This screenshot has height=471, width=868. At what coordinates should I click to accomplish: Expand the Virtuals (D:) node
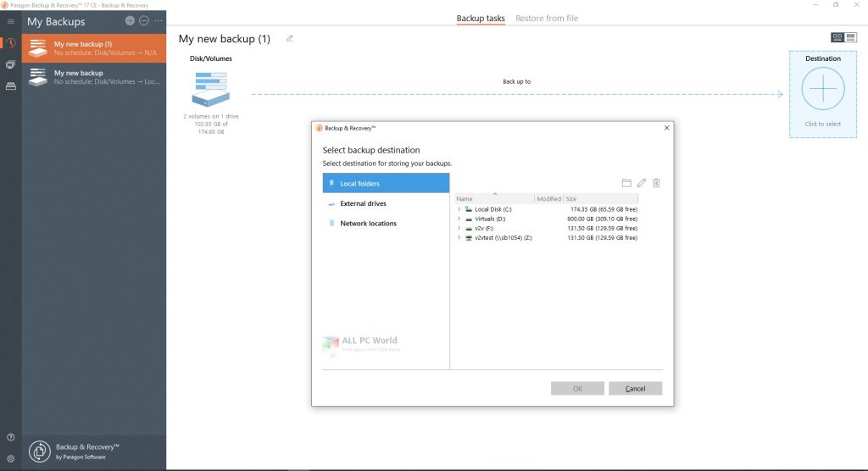[459, 219]
